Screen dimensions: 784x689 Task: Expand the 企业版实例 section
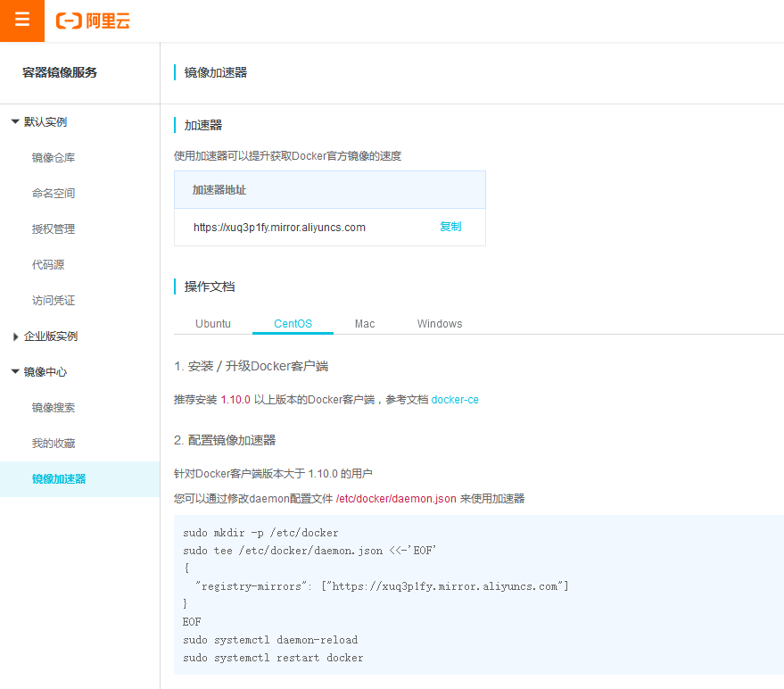(45, 336)
